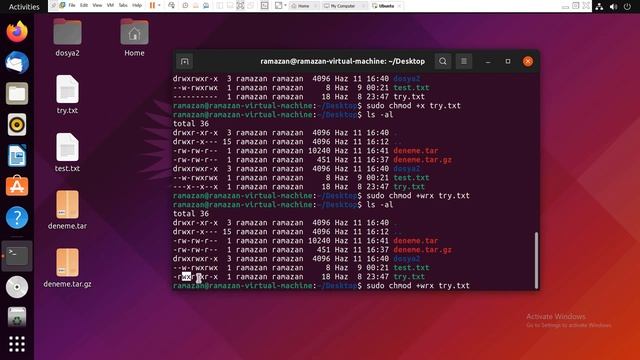Viewport: 640px width, 360px height.
Task: Select deneme.tar archive on desktop
Action: [67, 210]
